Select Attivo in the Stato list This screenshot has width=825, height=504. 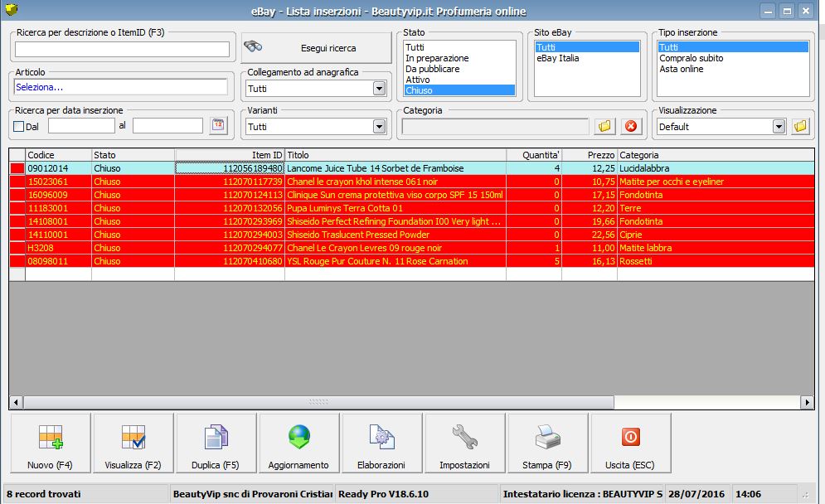[418, 80]
